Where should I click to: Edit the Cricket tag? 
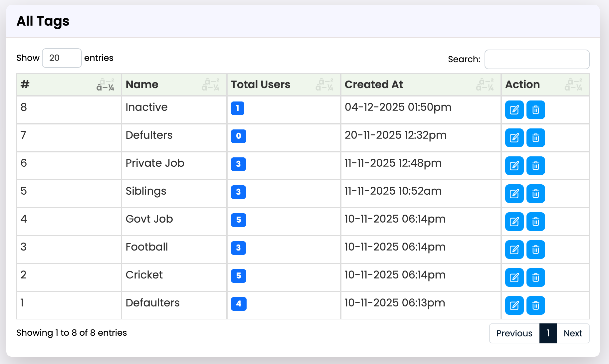(x=514, y=277)
